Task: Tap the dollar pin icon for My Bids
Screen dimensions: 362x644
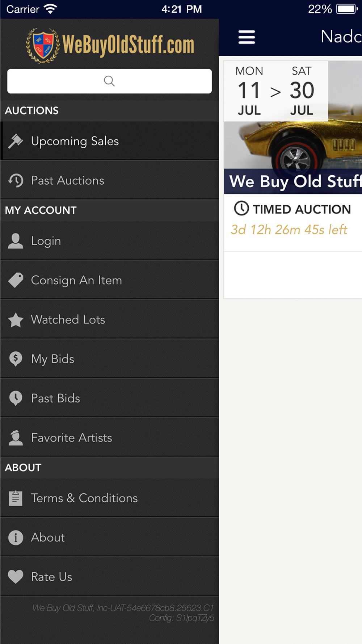Action: point(16,359)
